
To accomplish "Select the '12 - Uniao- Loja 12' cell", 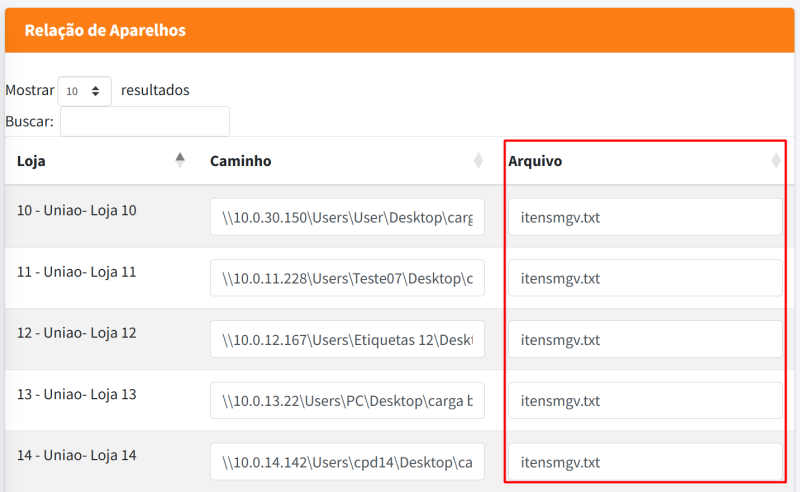I will click(77, 332).
